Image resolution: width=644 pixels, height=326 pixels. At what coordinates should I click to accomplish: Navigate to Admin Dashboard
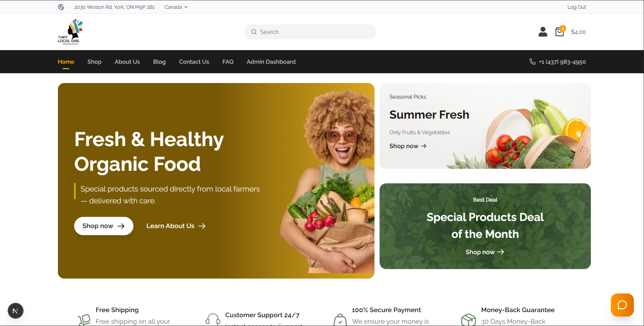tap(271, 62)
